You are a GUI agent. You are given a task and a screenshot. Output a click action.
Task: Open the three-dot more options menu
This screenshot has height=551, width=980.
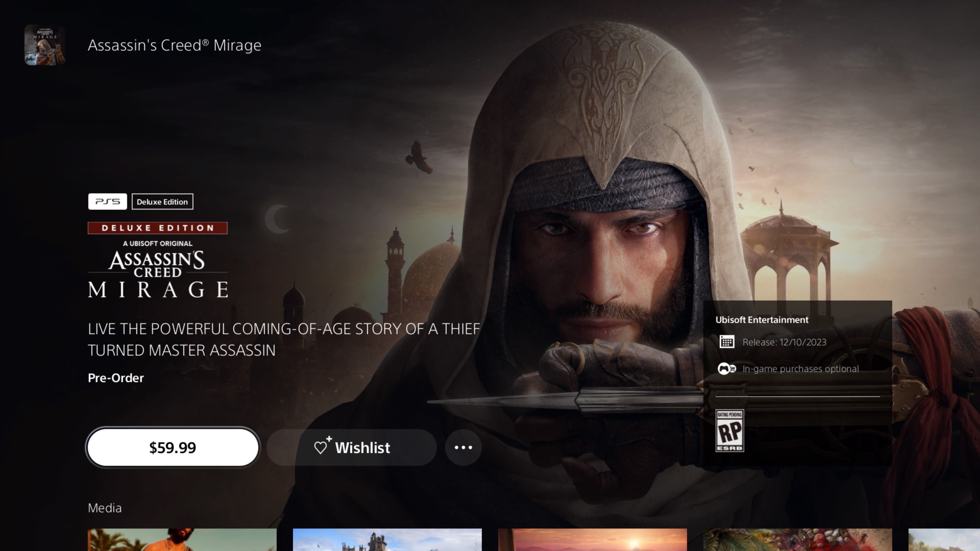(x=463, y=448)
